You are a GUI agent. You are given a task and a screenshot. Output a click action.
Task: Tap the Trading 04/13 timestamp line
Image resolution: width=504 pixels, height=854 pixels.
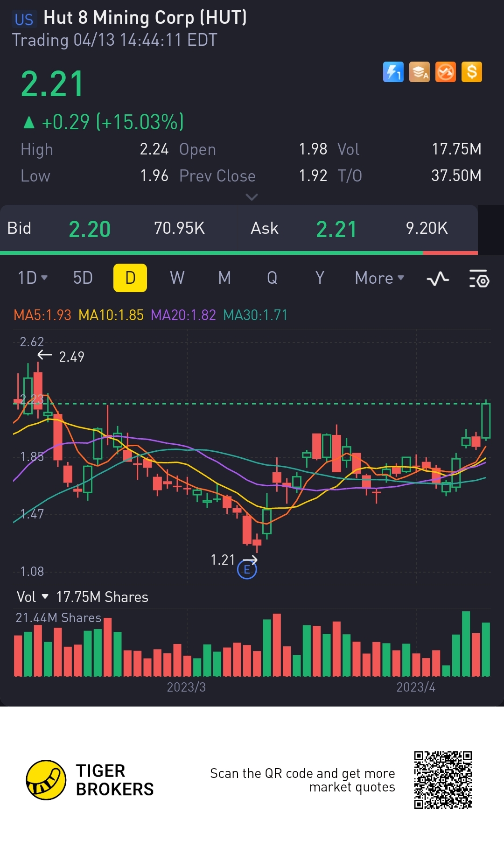coord(115,40)
